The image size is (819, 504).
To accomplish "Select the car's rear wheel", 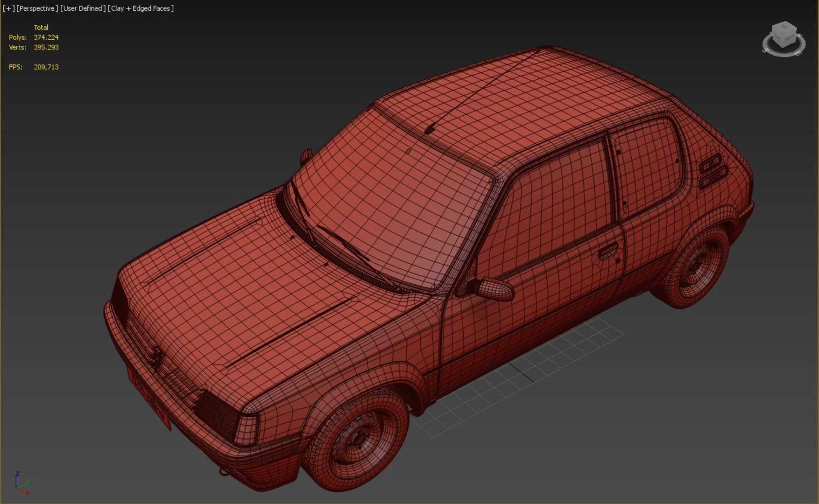I will point(695,266).
